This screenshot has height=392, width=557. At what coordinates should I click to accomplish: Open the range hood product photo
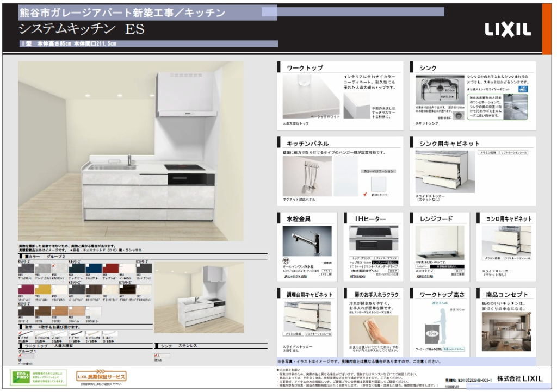click(440, 242)
